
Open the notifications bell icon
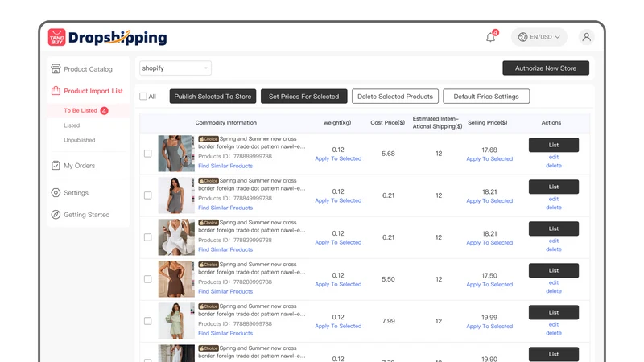pos(490,37)
